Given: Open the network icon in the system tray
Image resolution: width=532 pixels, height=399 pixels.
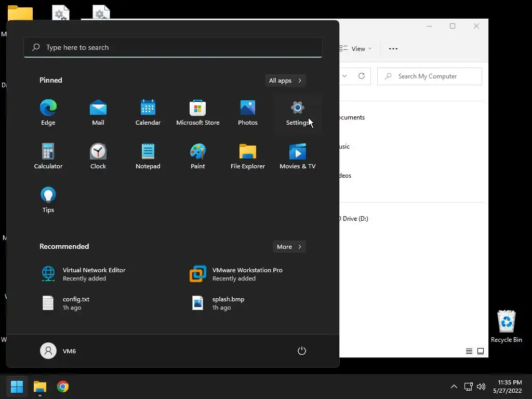Looking at the screenshot, I should tap(469, 387).
